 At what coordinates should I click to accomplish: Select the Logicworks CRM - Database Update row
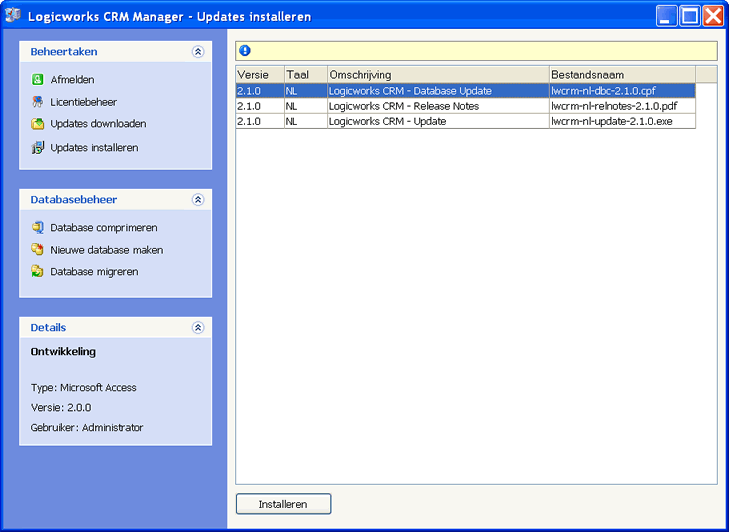465,91
